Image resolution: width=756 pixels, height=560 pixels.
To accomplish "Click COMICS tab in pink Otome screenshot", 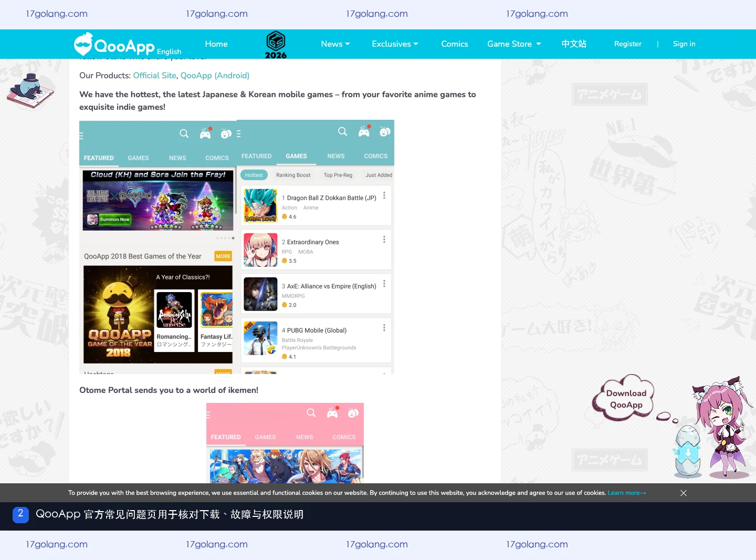I will tap(344, 437).
